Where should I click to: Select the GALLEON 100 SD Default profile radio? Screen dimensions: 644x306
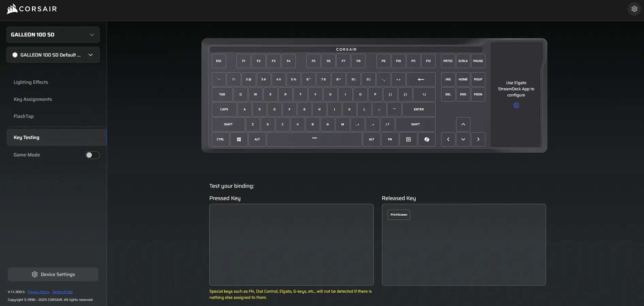pos(15,55)
